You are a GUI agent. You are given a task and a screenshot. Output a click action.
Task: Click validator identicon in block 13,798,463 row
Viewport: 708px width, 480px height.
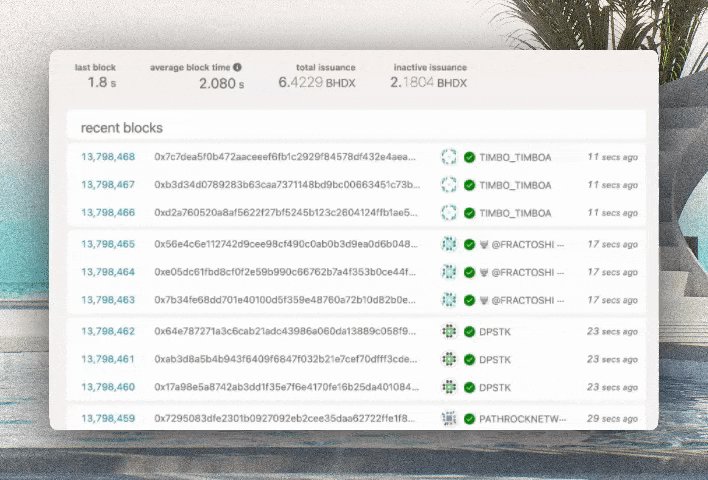point(449,300)
